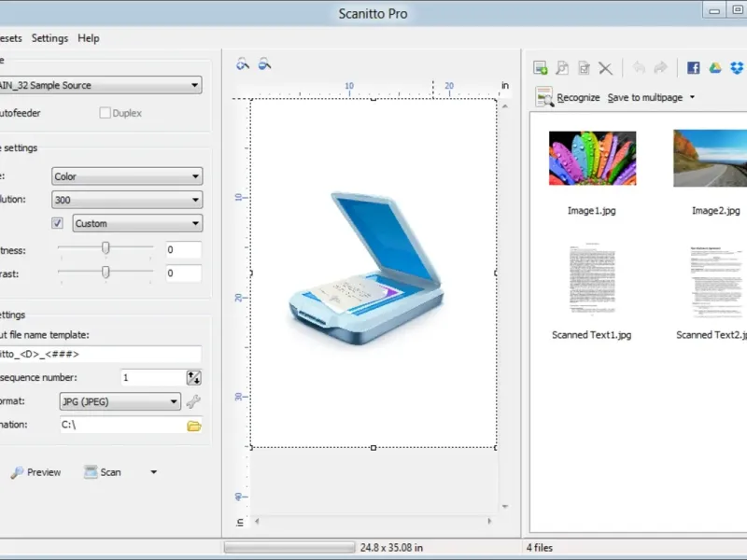Screen dimensions: 747x560
Task: Click the Image1.jpg file name
Action: (x=592, y=211)
